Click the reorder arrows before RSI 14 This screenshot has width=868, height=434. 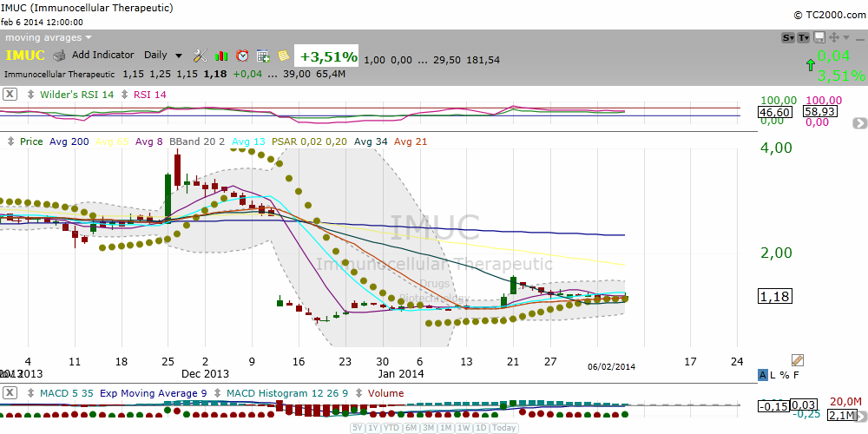pyautogui.click(x=124, y=95)
